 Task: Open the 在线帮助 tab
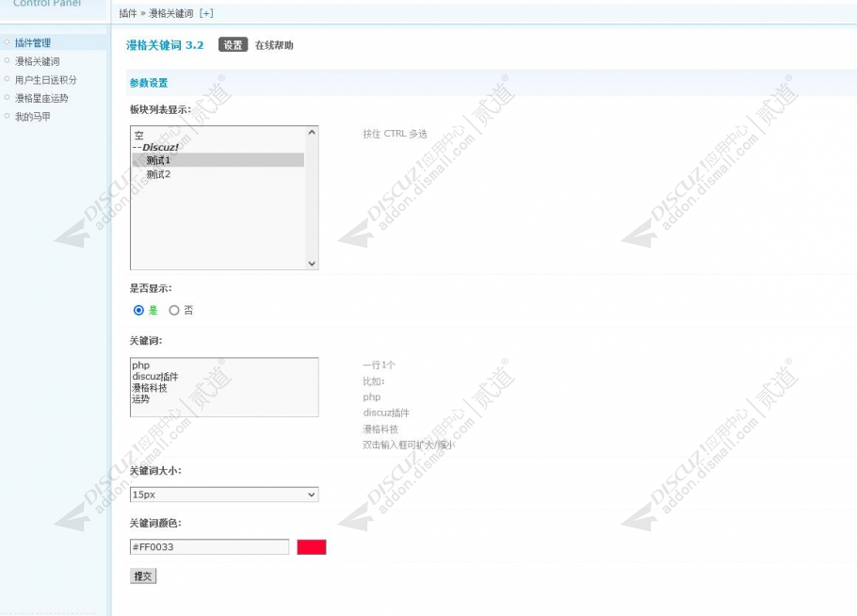pos(274,45)
